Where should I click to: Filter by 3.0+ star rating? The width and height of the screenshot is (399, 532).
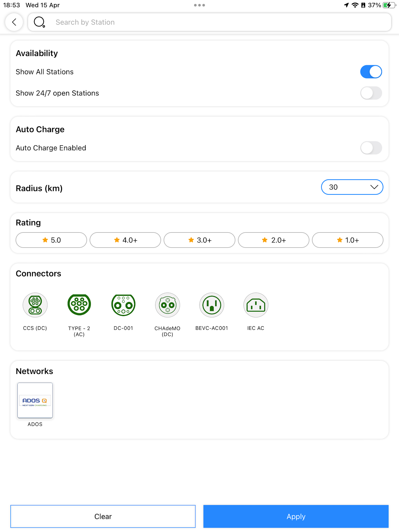tap(199, 240)
